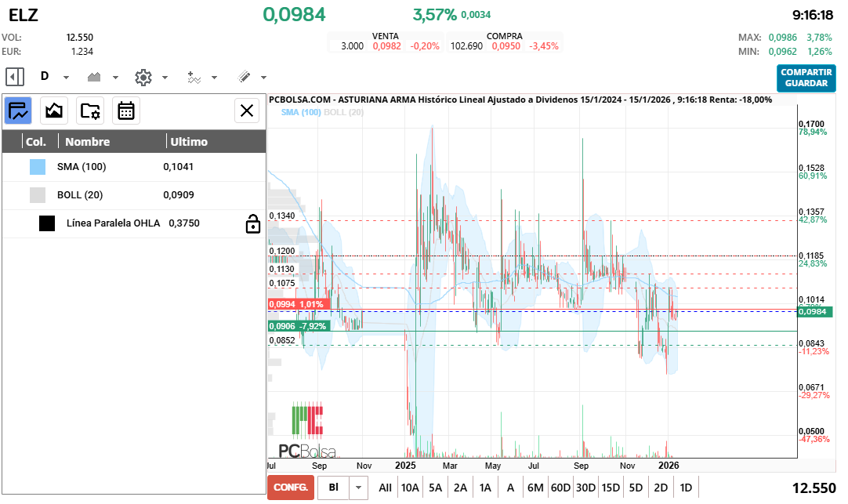848x504 pixels.
Task: Select the Línea Paralela OHLA row
Action: tap(134, 223)
